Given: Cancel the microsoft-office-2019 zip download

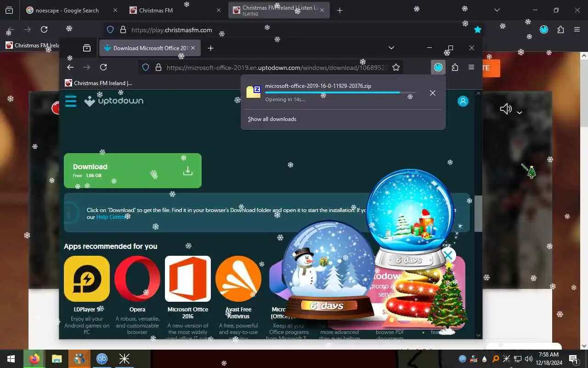Looking at the screenshot, I should pyautogui.click(x=432, y=93).
